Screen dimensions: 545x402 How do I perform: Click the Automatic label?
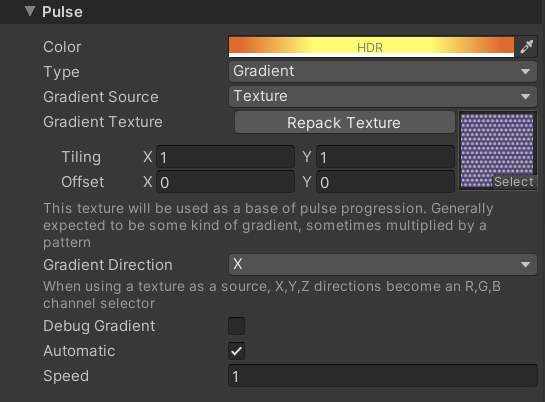tap(79, 351)
